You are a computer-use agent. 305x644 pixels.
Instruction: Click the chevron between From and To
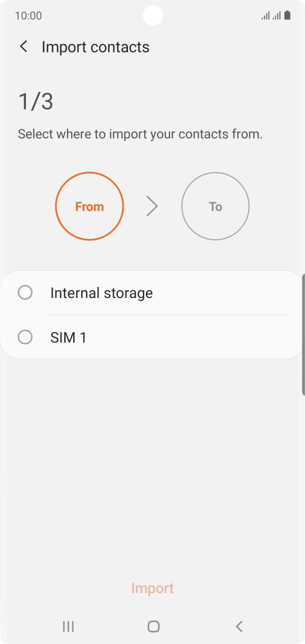point(152,207)
